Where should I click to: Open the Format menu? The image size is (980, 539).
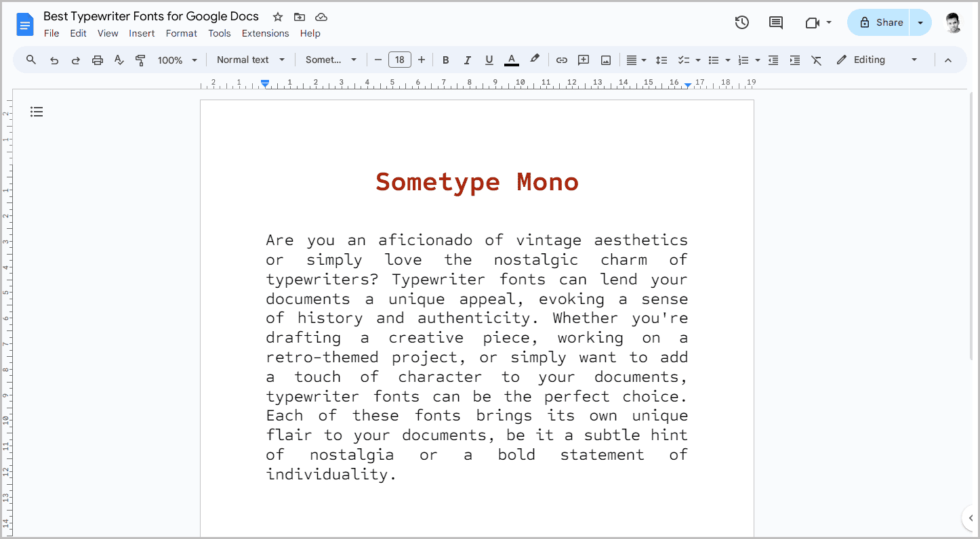point(182,33)
